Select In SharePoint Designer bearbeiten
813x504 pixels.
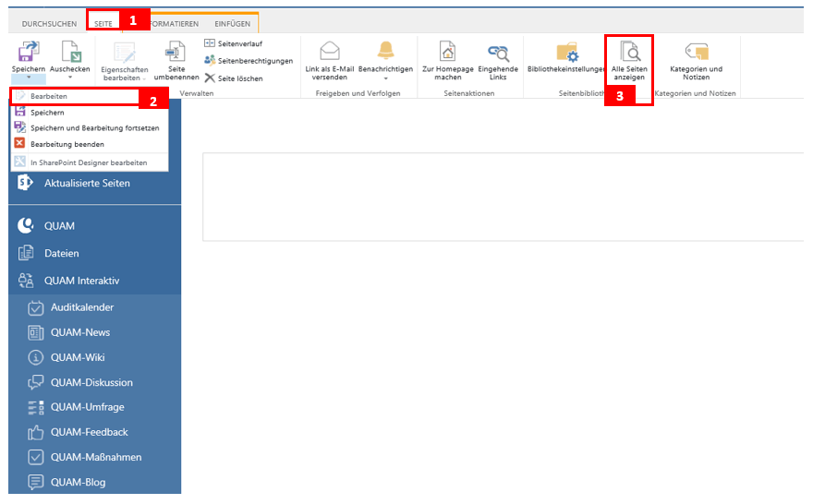tap(90, 162)
